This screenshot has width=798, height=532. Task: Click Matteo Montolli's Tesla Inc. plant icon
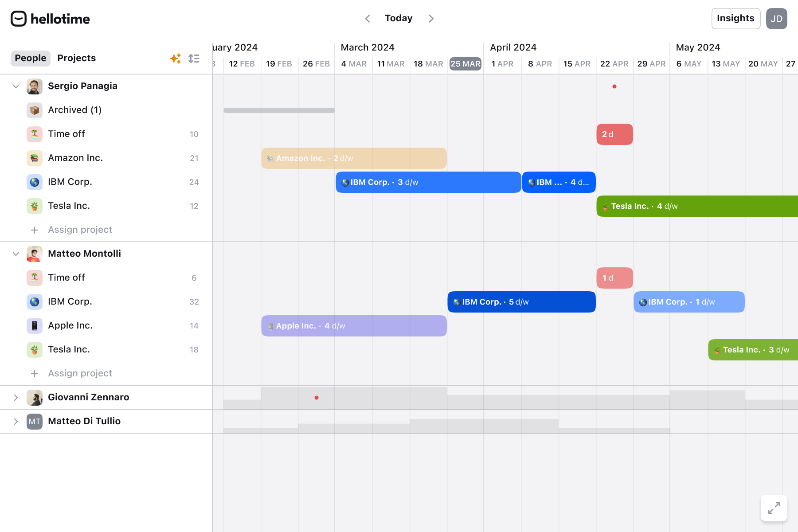[35, 349]
